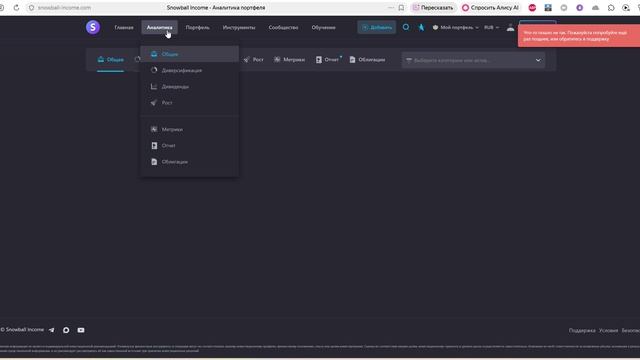Open the RUB currency dropdown
640x360 pixels.
[491, 27]
